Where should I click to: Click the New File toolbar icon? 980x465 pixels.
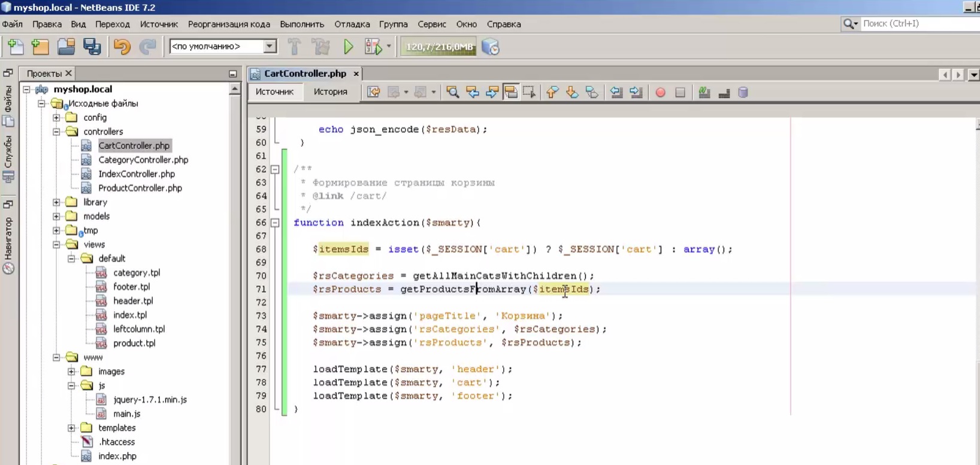tap(16, 47)
